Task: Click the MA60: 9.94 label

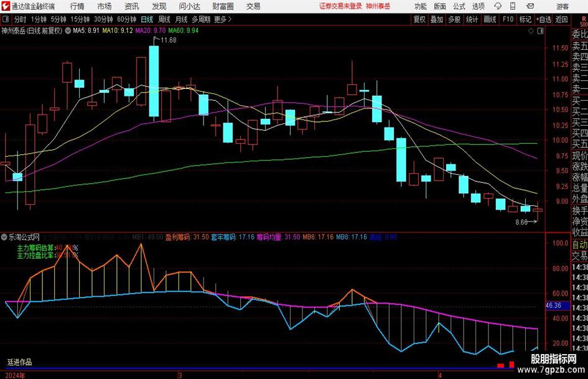Action: click(184, 30)
